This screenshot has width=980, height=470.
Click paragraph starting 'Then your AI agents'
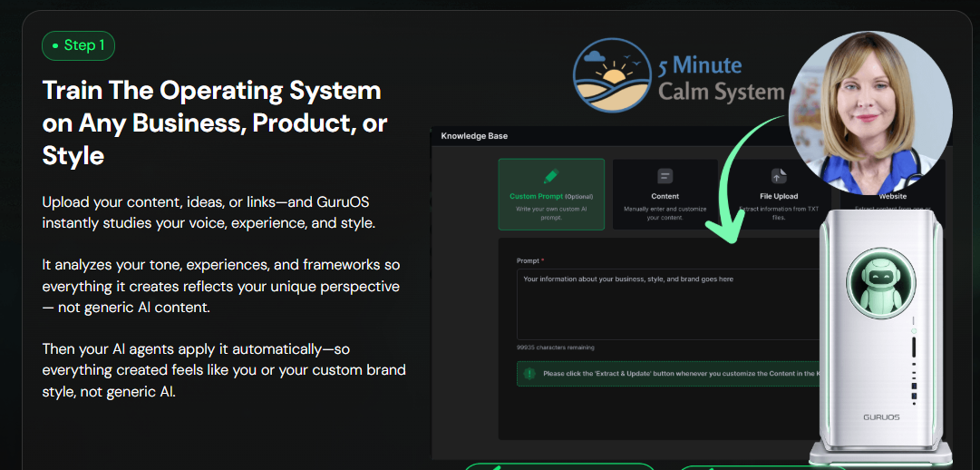click(x=224, y=370)
